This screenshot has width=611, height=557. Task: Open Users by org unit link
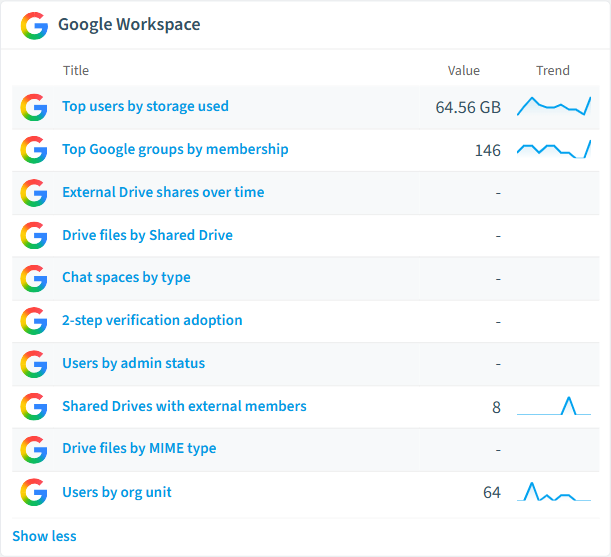[117, 492]
